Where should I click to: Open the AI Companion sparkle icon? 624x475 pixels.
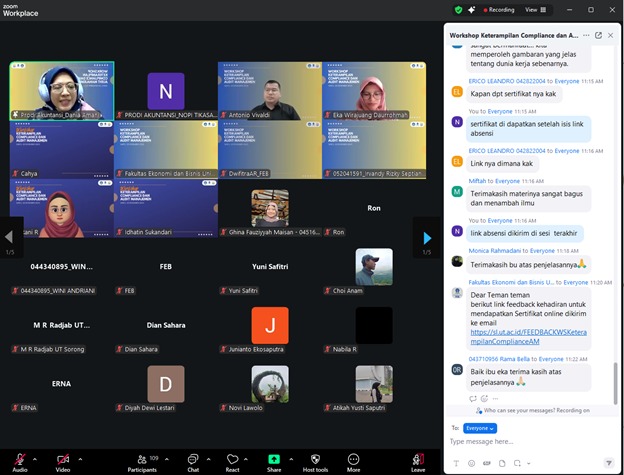pyautogui.click(x=471, y=9)
